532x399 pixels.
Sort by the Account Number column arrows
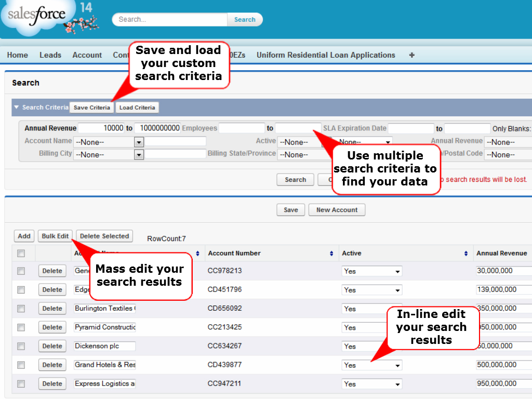coord(331,254)
